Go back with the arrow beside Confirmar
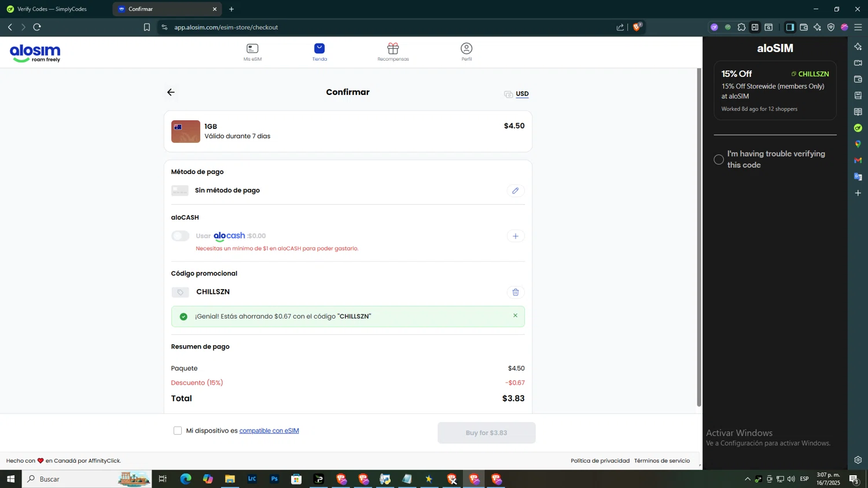 coord(171,93)
